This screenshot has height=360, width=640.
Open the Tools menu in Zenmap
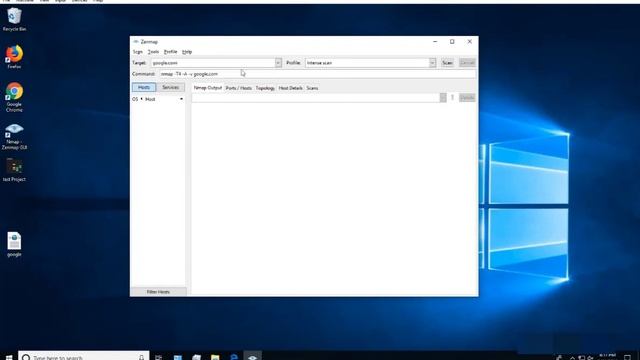tap(153, 52)
